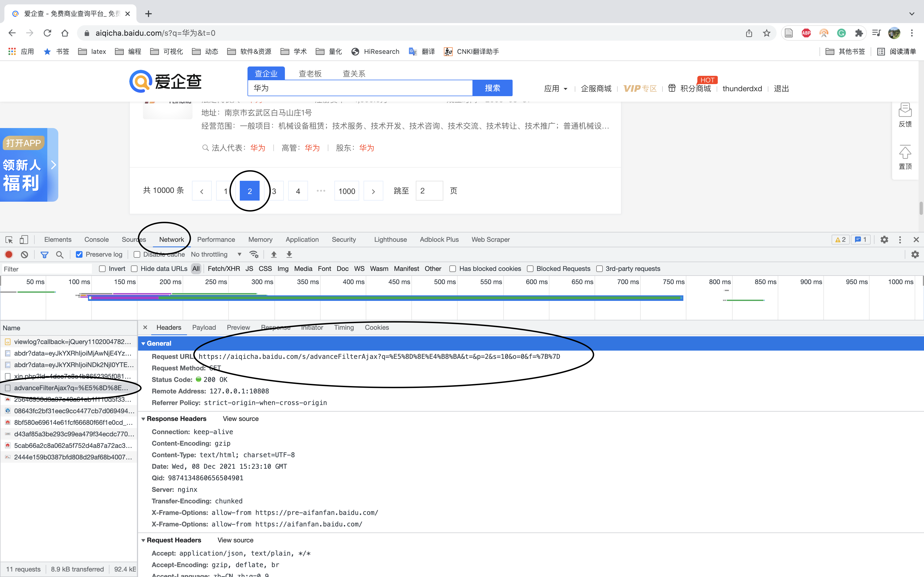Click View source next to Request Headers

[235, 540]
